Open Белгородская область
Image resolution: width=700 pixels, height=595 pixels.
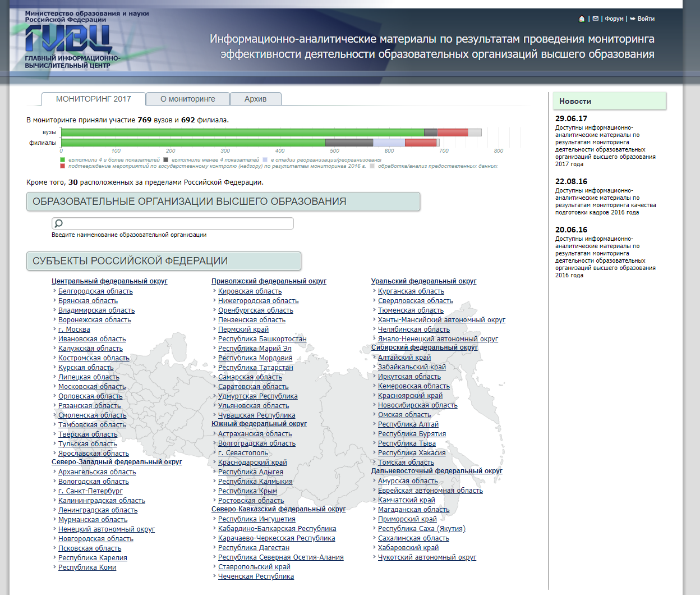[x=95, y=291]
